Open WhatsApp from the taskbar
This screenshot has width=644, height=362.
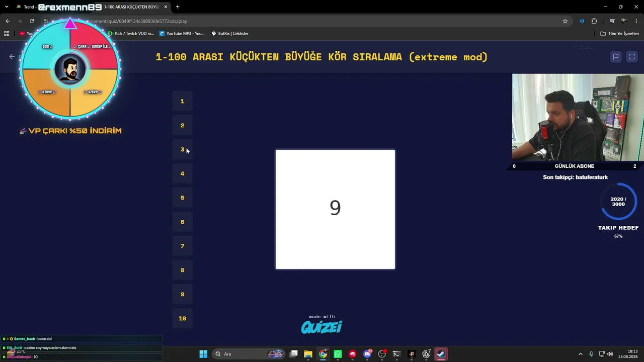pos(338,354)
